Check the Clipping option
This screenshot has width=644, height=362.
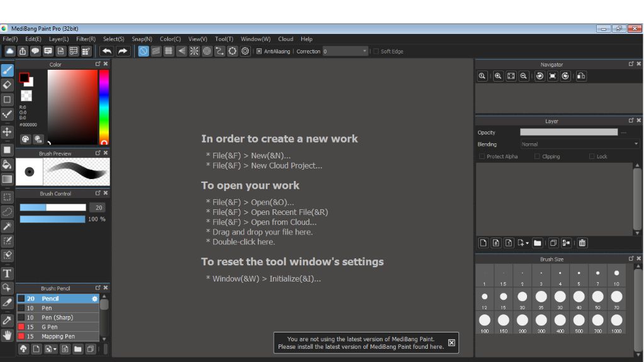pyautogui.click(x=537, y=156)
